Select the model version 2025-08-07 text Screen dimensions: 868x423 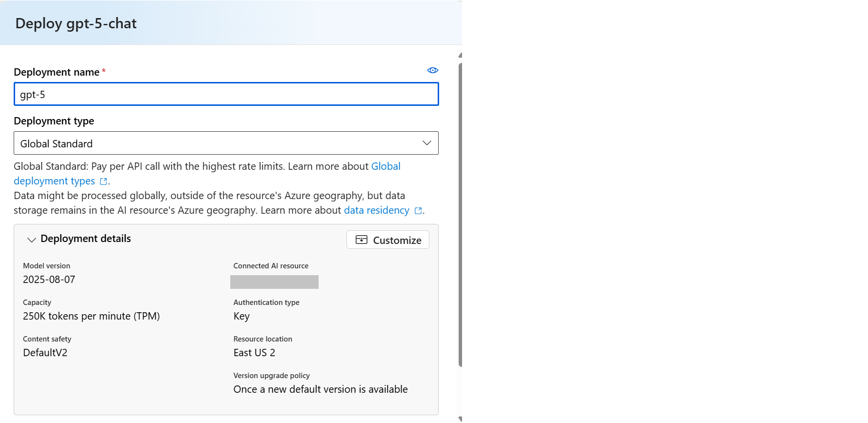pos(49,280)
